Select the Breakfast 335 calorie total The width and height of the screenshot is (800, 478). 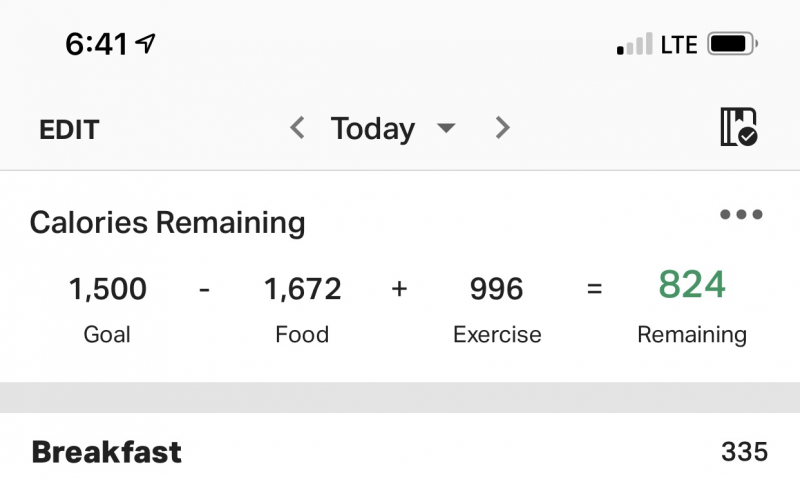[744, 452]
